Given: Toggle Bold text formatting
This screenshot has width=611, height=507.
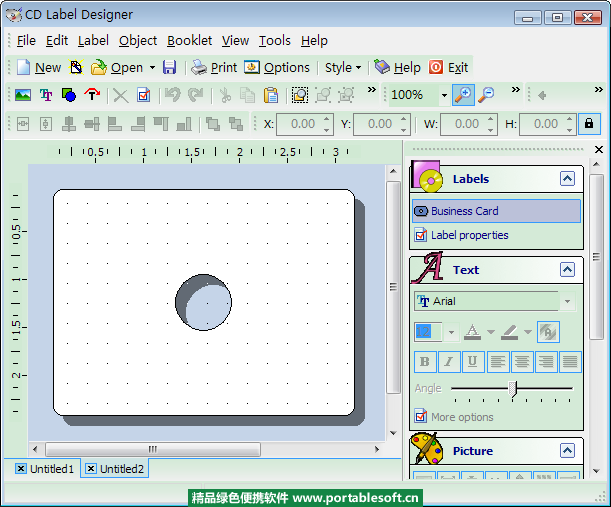Looking at the screenshot, I should click(425, 362).
